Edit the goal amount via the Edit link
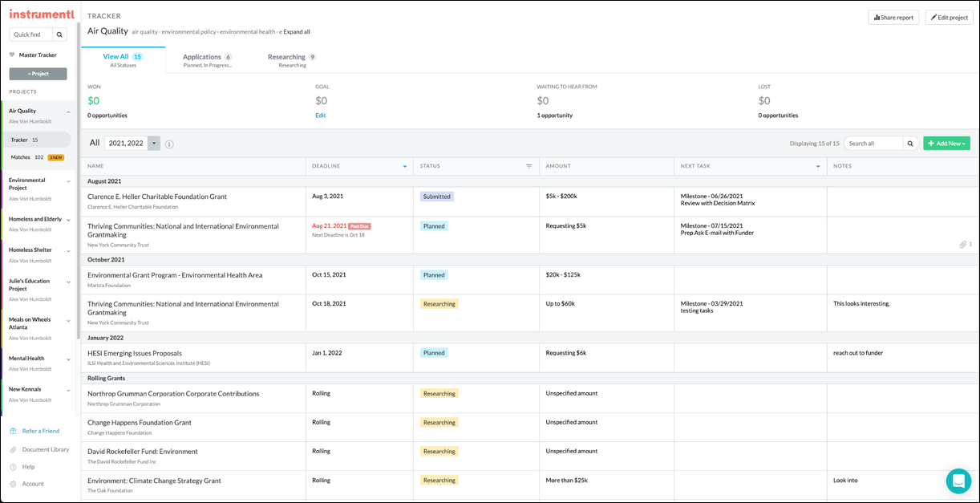Viewport: 980px width, 503px height. (320, 116)
